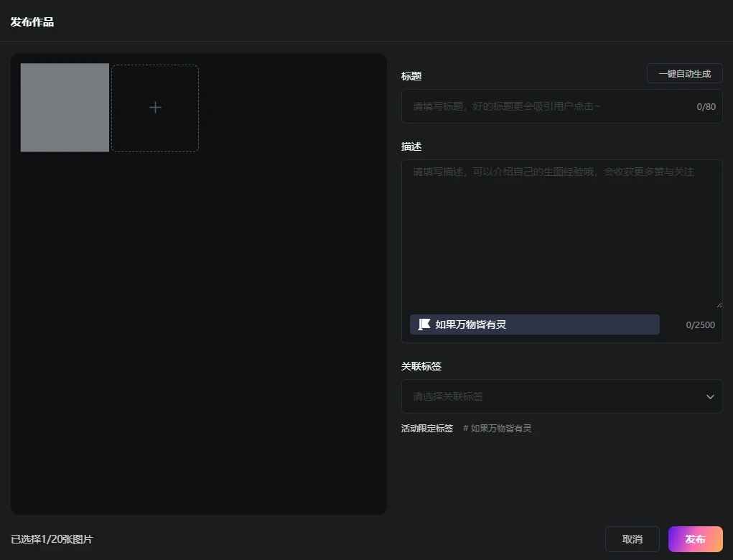Click the flag icon in the activity chip
Viewport: 733px width, 560px height.
point(424,325)
